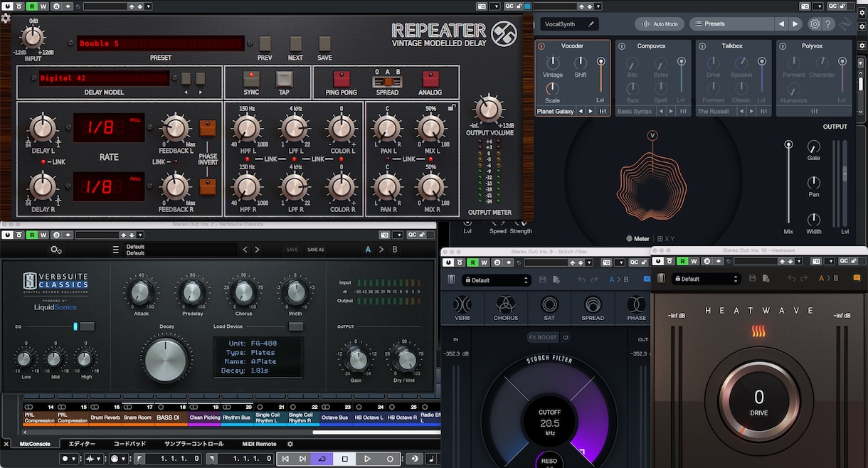Switch to the サンプラーコントロール tab
868x468 pixels.
click(x=194, y=444)
